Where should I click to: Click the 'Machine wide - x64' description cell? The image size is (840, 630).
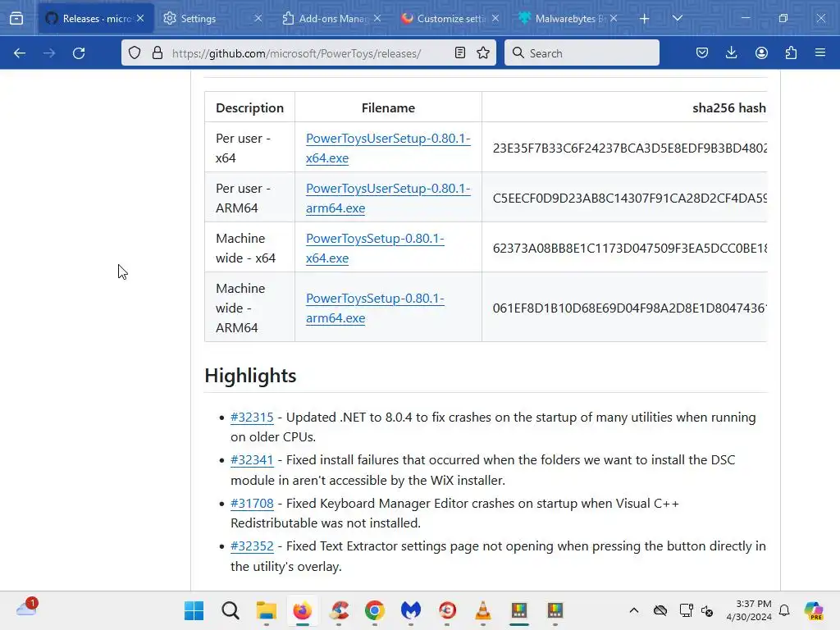pos(249,248)
